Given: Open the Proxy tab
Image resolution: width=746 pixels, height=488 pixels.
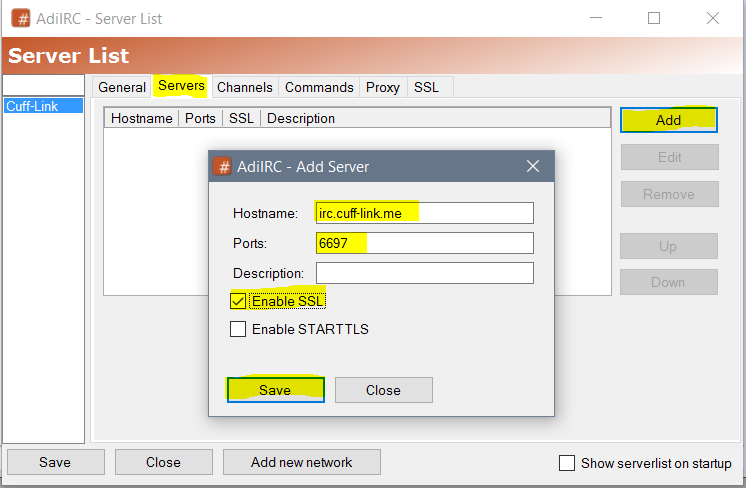Looking at the screenshot, I should [x=383, y=87].
